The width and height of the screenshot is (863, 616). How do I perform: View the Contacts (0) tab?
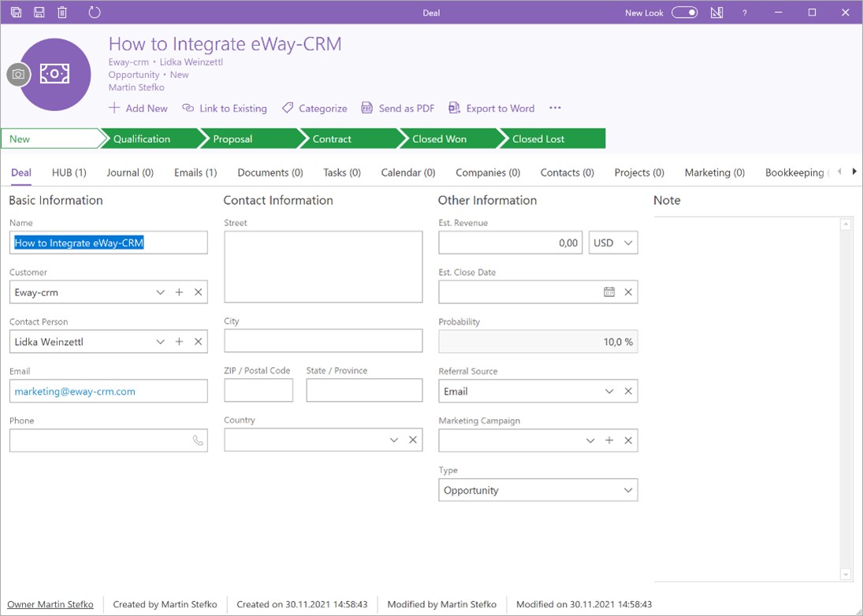click(567, 173)
